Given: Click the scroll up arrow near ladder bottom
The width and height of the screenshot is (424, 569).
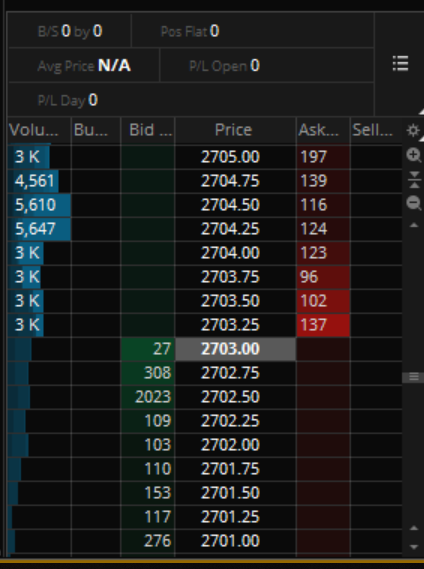Looking at the screenshot, I should (x=414, y=528).
